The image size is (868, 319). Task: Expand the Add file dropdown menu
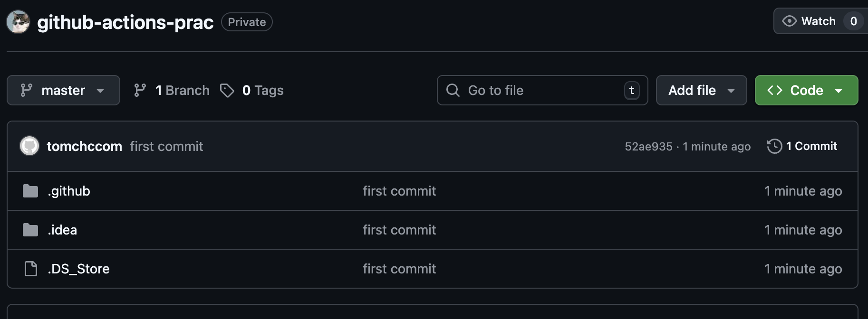pyautogui.click(x=701, y=90)
